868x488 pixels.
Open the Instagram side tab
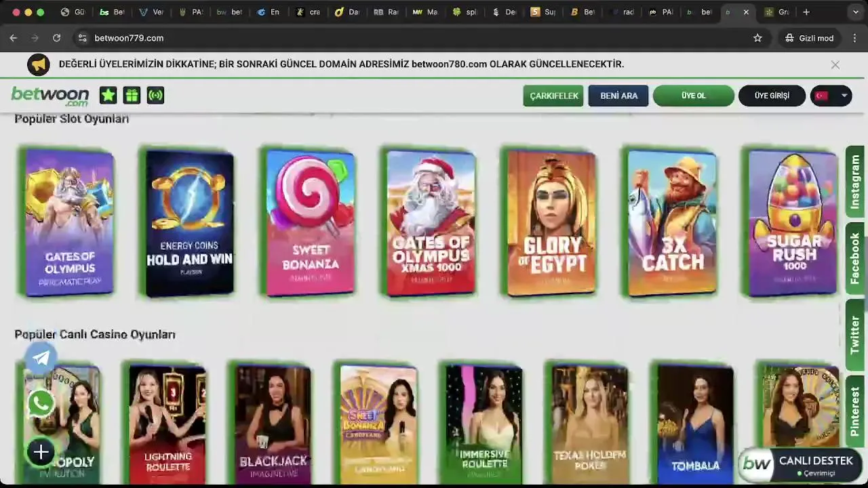point(855,182)
